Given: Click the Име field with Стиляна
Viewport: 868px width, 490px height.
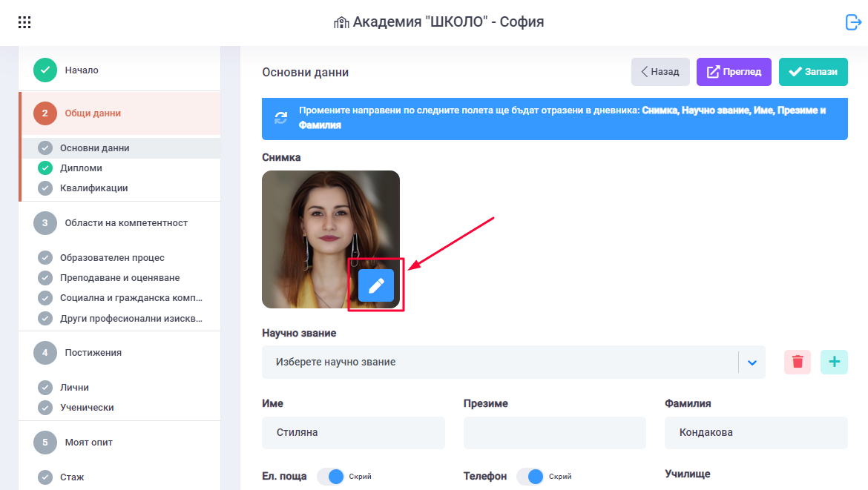Looking at the screenshot, I should click(x=353, y=432).
